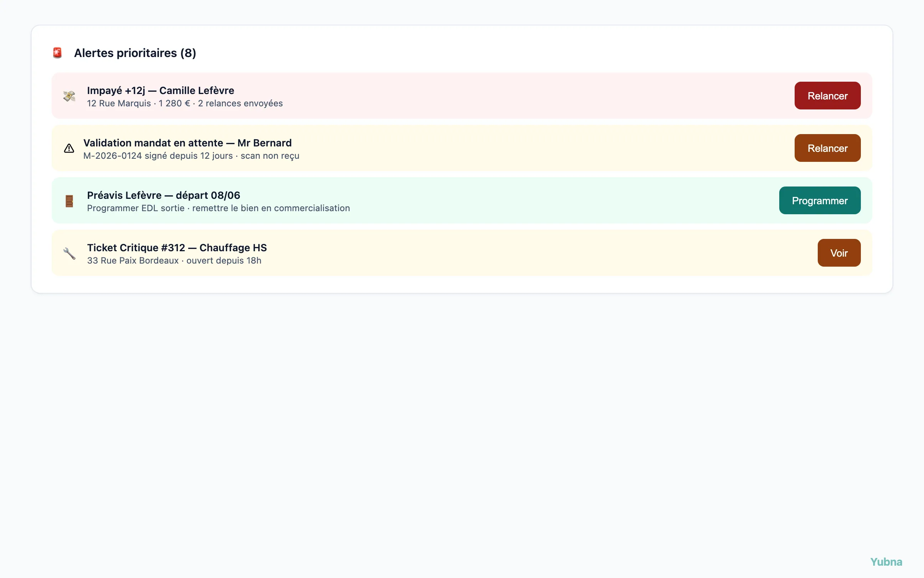Click 'Programmer EDL sortie' description line
The image size is (924, 578).
(x=218, y=208)
